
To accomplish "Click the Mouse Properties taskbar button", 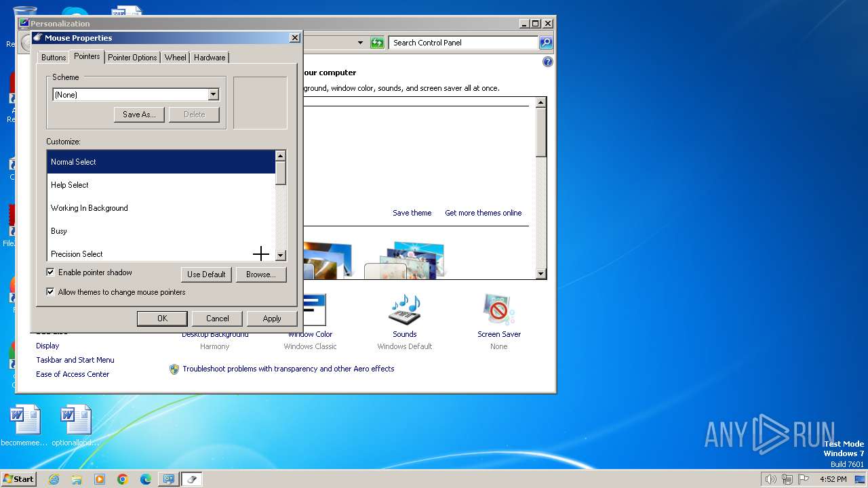I will (x=192, y=479).
